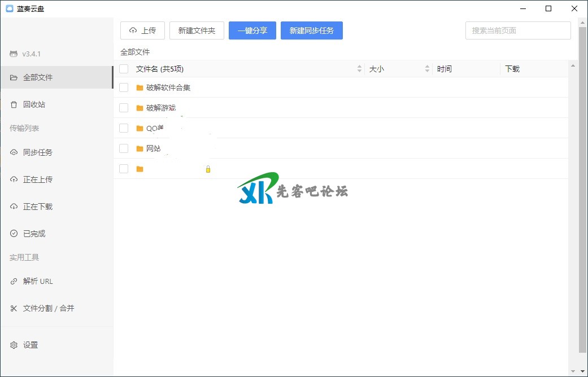Click the cloud sync icon for 同步任务
The height and width of the screenshot is (377, 588).
click(14, 152)
